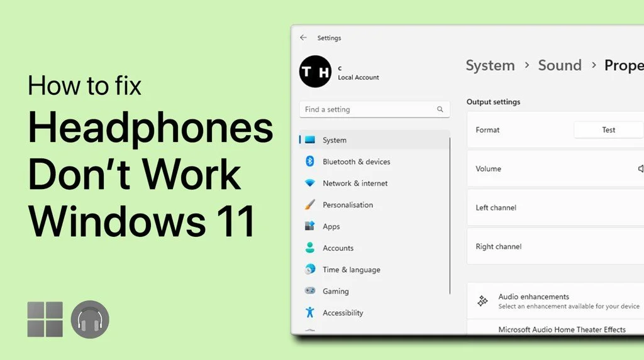This screenshot has height=360, width=644.
Task: Click the Accounts person icon
Action: pyautogui.click(x=310, y=248)
